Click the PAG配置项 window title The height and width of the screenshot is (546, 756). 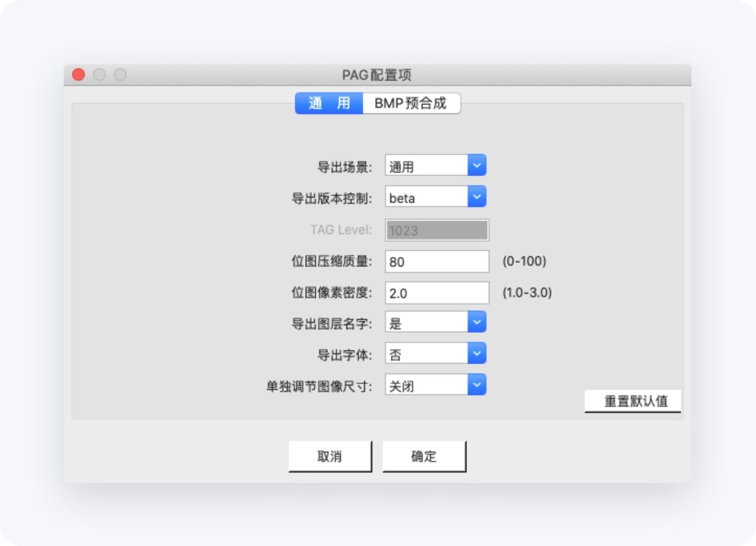377,75
